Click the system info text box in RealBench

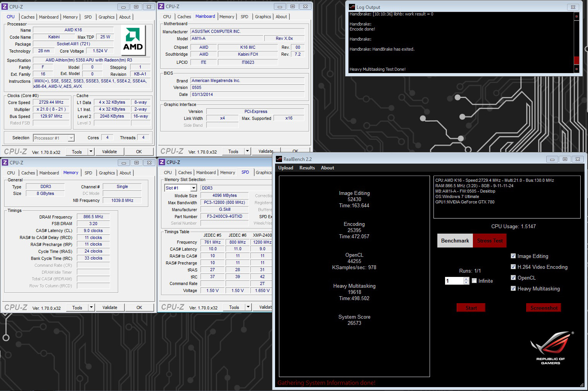[x=507, y=197]
